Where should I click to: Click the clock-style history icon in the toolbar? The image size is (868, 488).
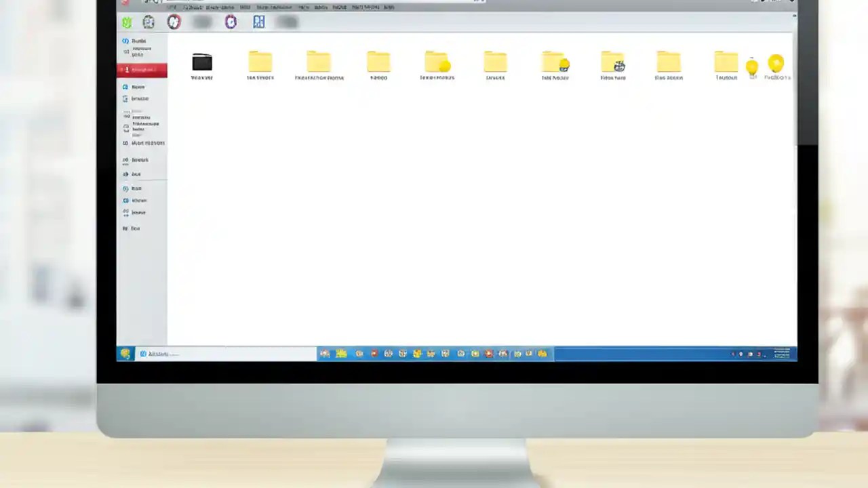coord(149,22)
